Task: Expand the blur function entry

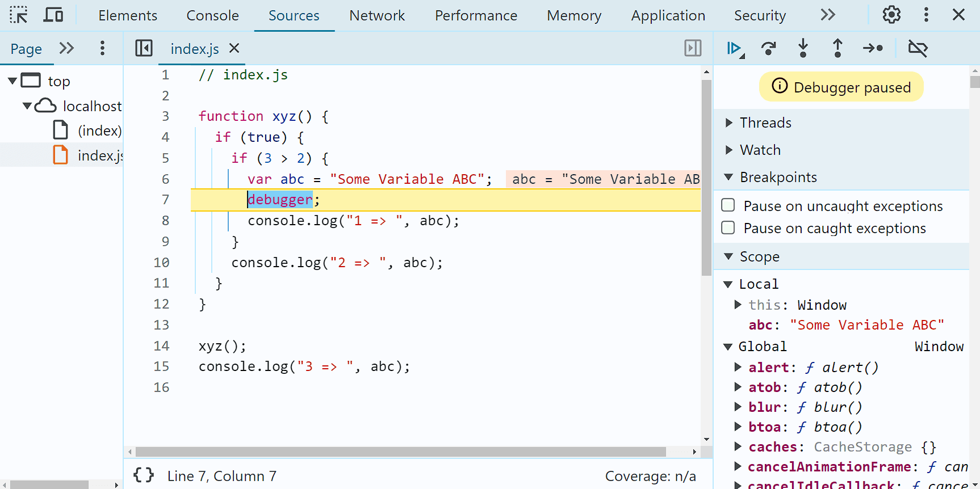Action: point(738,407)
